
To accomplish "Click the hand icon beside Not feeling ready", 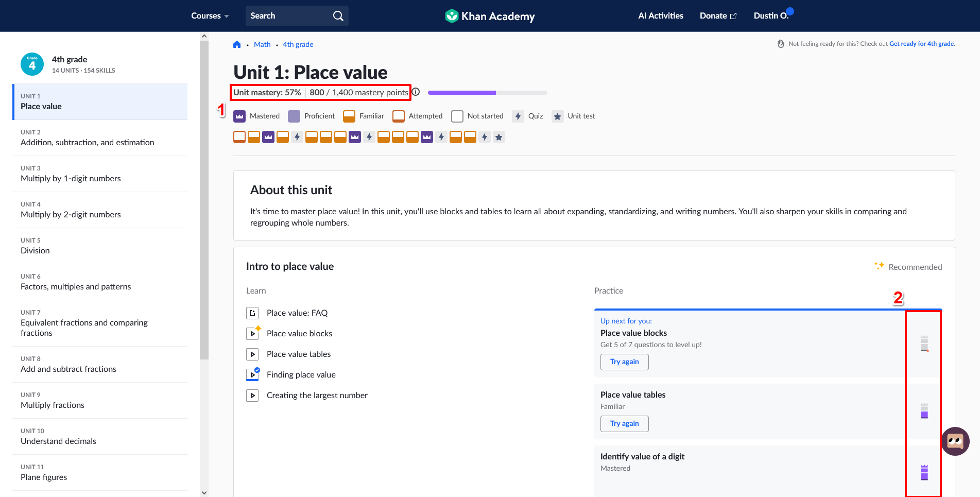I will pos(781,44).
